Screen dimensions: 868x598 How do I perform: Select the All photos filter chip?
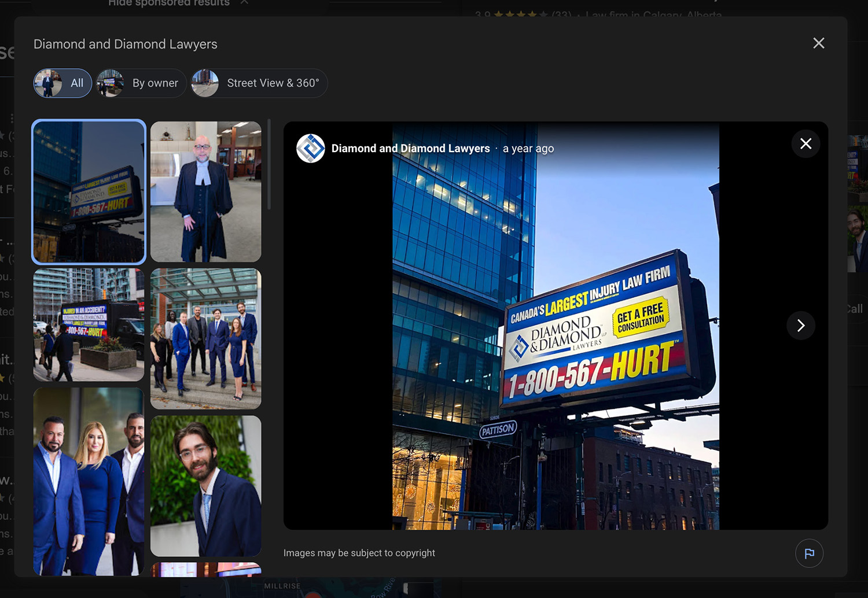[62, 83]
